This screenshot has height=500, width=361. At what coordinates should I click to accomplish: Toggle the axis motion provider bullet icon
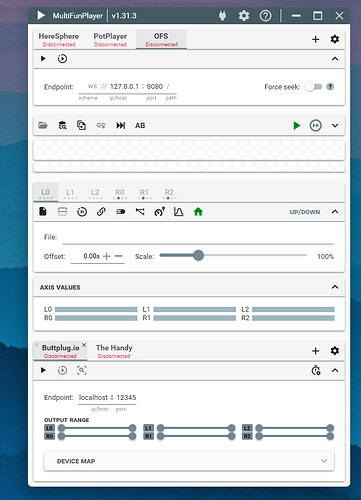point(121,212)
